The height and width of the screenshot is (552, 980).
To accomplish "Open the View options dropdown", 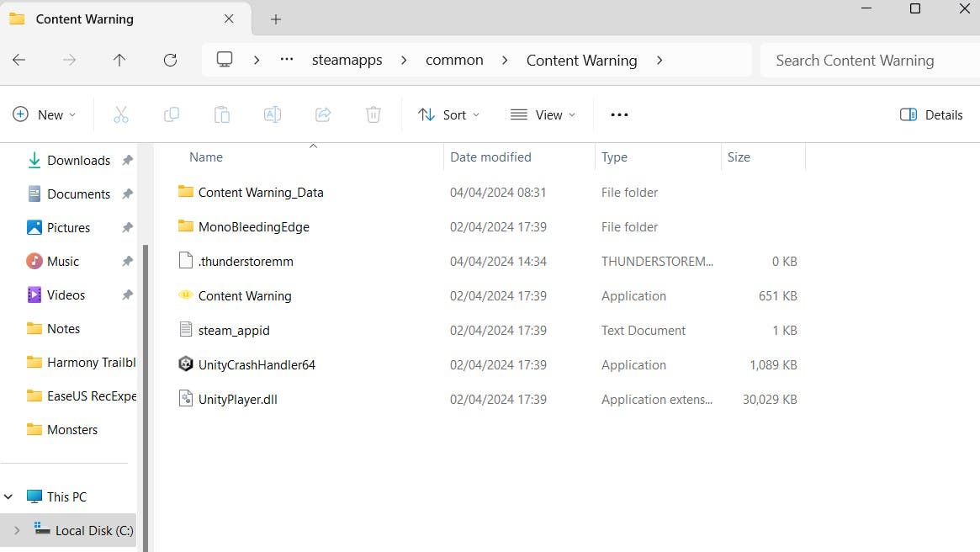I will [x=543, y=114].
